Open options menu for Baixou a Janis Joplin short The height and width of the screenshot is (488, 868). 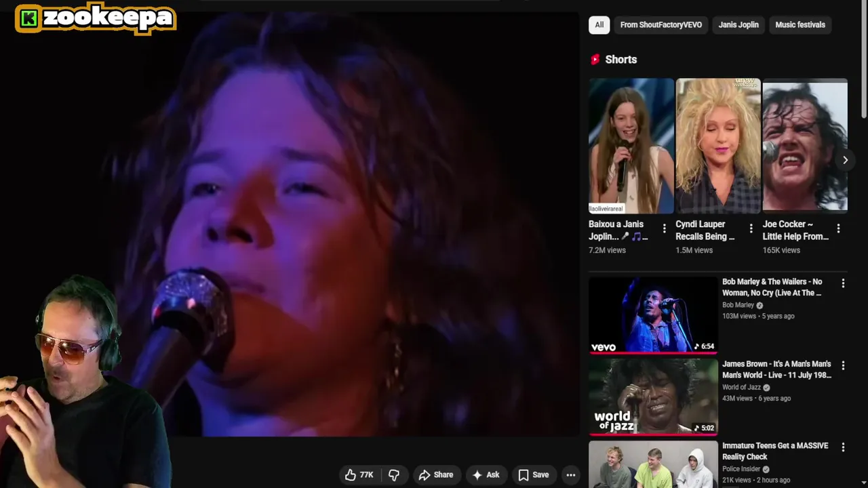click(x=665, y=228)
